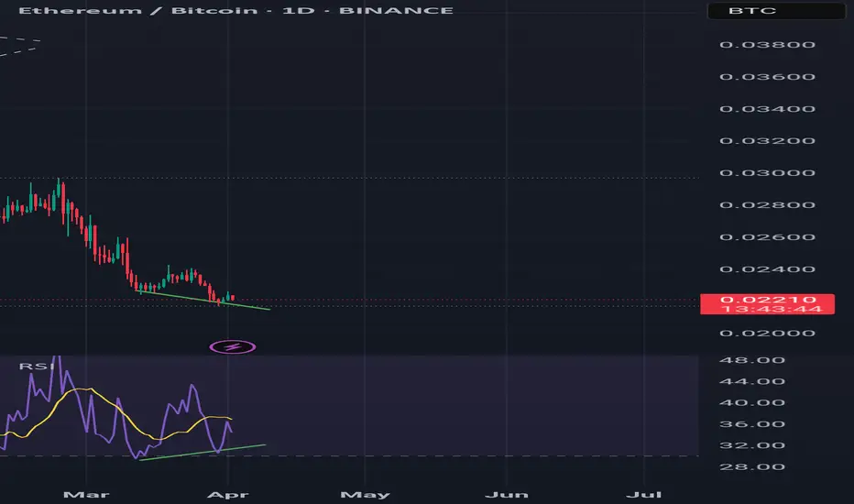Click the 0.03400 price axis label
Screen dimensions: 854x504
[x=767, y=109]
